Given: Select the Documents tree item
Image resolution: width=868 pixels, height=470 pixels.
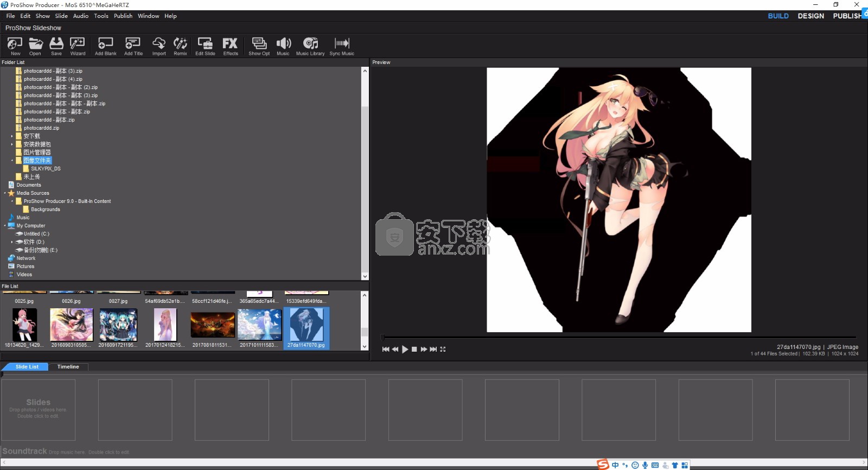Looking at the screenshot, I should tap(29, 185).
